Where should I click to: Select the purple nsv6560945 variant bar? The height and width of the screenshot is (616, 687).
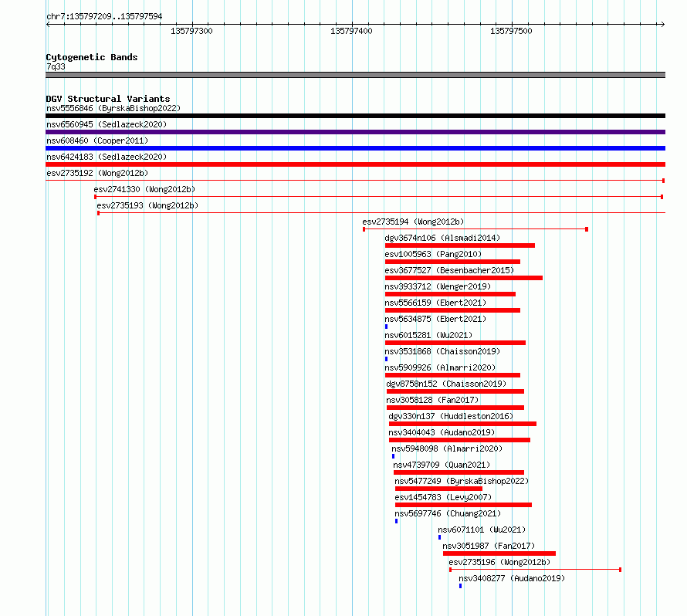pyautogui.click(x=355, y=132)
